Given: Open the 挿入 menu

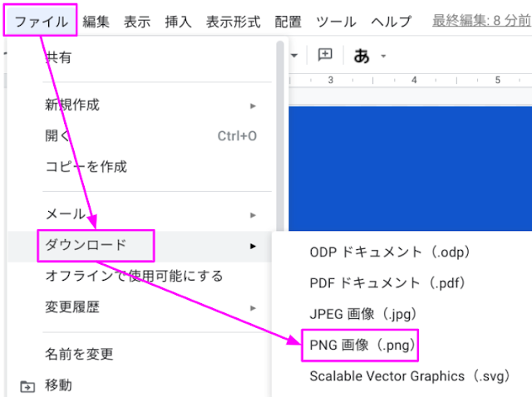Looking at the screenshot, I should [178, 22].
